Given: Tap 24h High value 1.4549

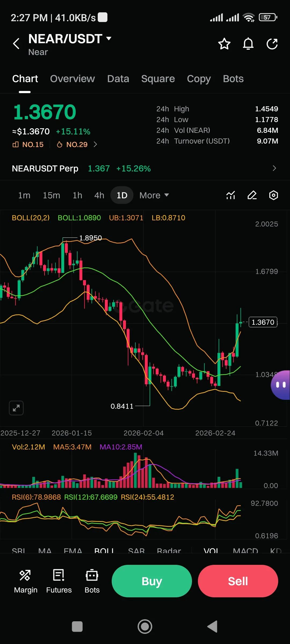Looking at the screenshot, I should coord(266,109).
